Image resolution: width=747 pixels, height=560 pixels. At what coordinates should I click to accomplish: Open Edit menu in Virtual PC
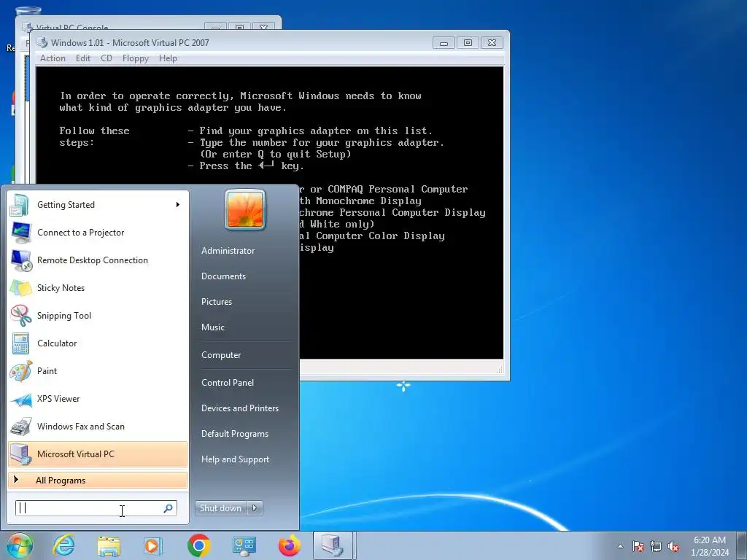[x=83, y=58]
